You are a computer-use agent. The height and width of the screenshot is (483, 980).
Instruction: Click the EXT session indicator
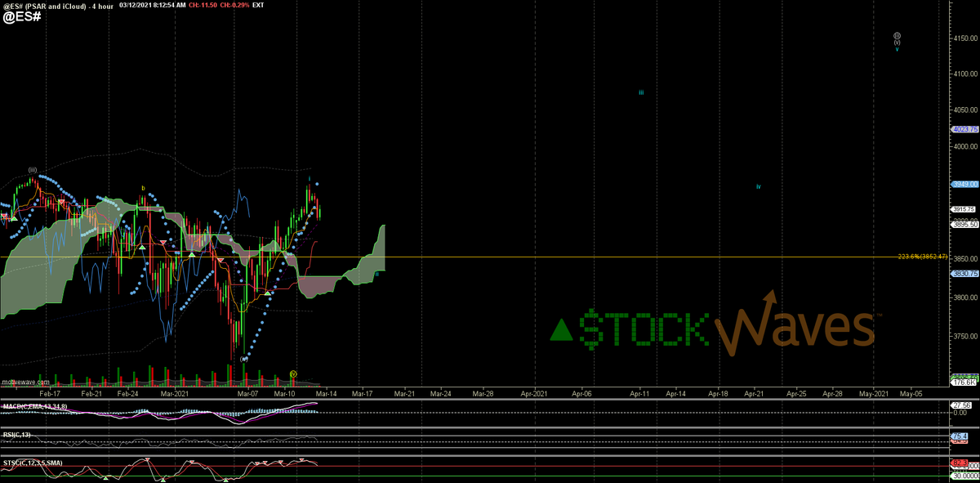pyautogui.click(x=258, y=5)
